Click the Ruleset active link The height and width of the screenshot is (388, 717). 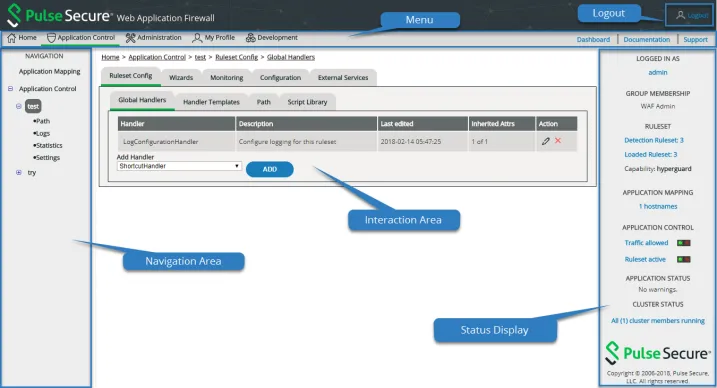(645, 260)
